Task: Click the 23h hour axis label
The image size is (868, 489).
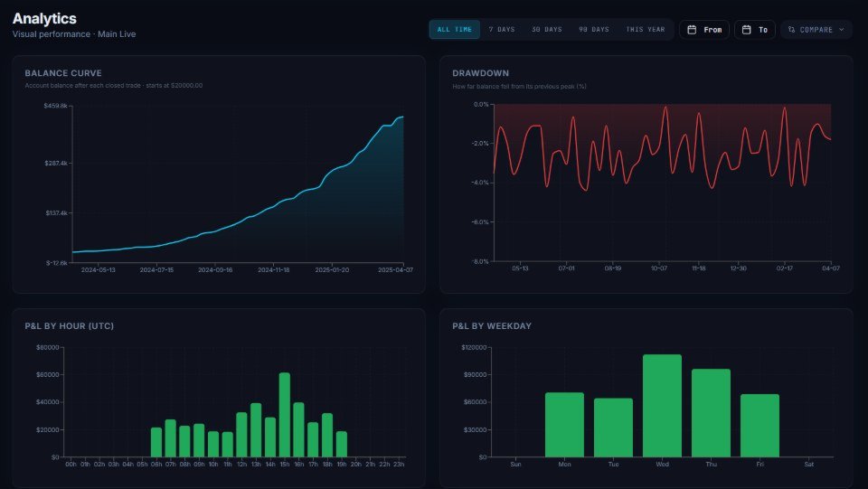Action: click(x=399, y=464)
